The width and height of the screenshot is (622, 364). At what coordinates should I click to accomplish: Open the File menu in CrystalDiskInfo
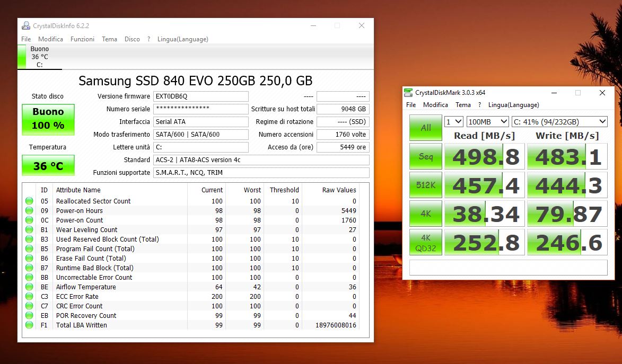[x=26, y=39]
